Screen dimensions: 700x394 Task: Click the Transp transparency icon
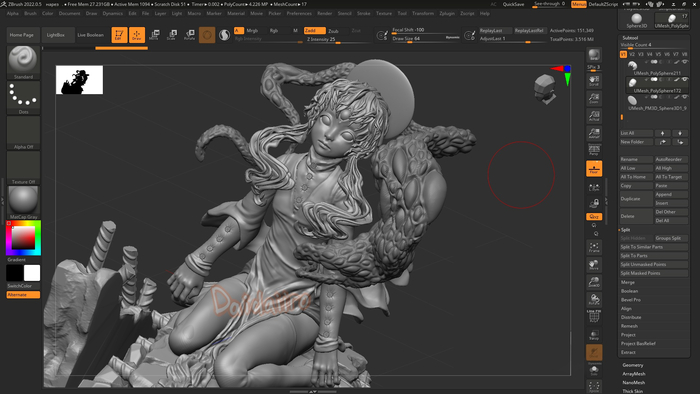[594, 335]
